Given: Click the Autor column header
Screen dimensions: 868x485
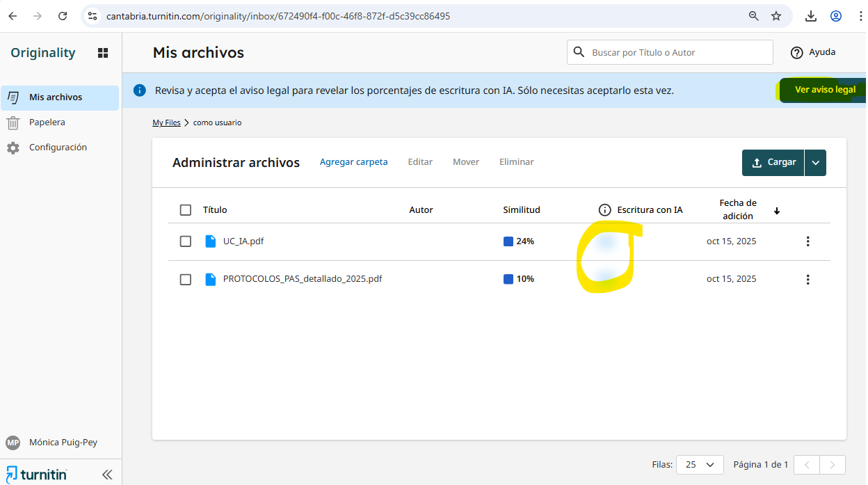Looking at the screenshot, I should click(x=421, y=210).
